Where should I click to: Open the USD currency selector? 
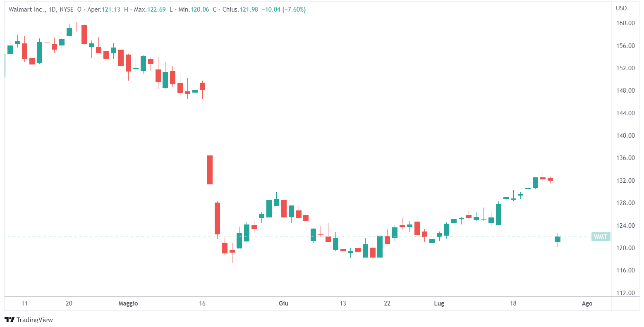[621, 8]
